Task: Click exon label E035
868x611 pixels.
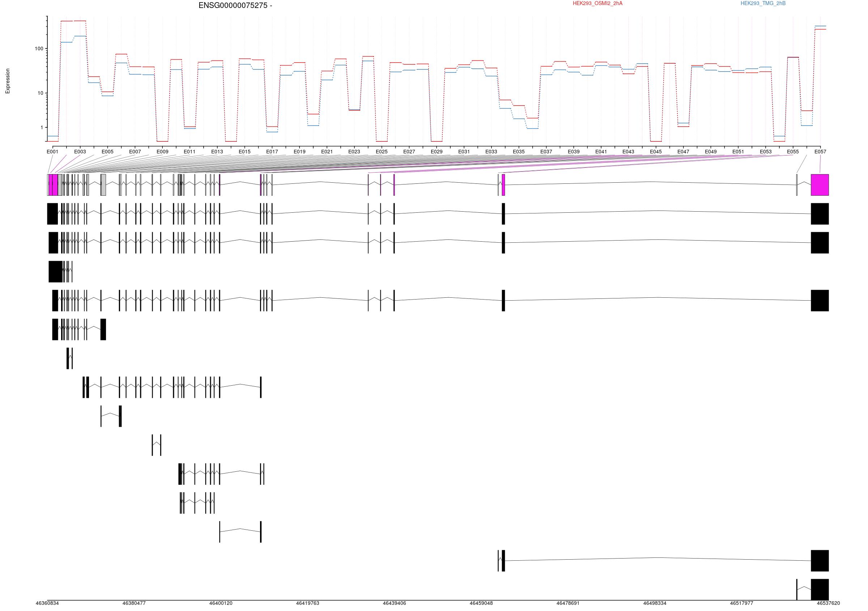Action: [519, 152]
